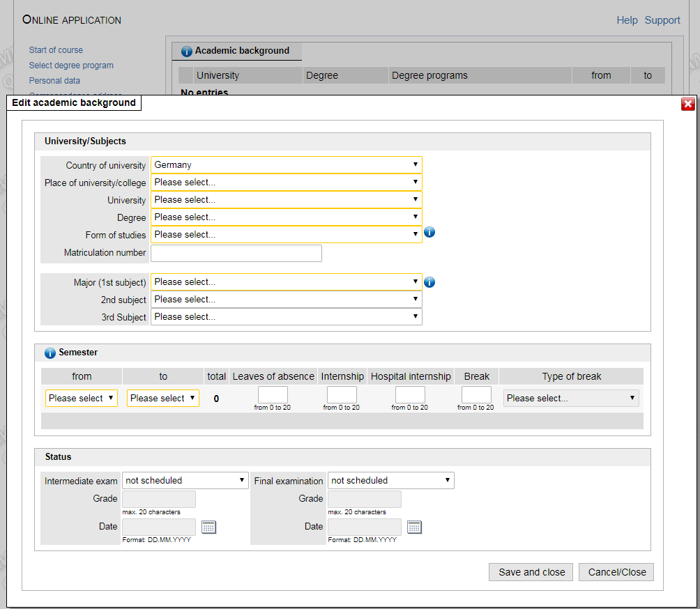700x609 pixels.
Task: Click the semester total value 0
Action: pyautogui.click(x=216, y=399)
